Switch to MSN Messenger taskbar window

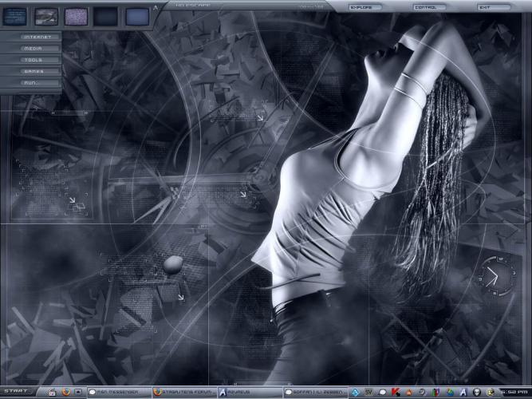[117, 392]
